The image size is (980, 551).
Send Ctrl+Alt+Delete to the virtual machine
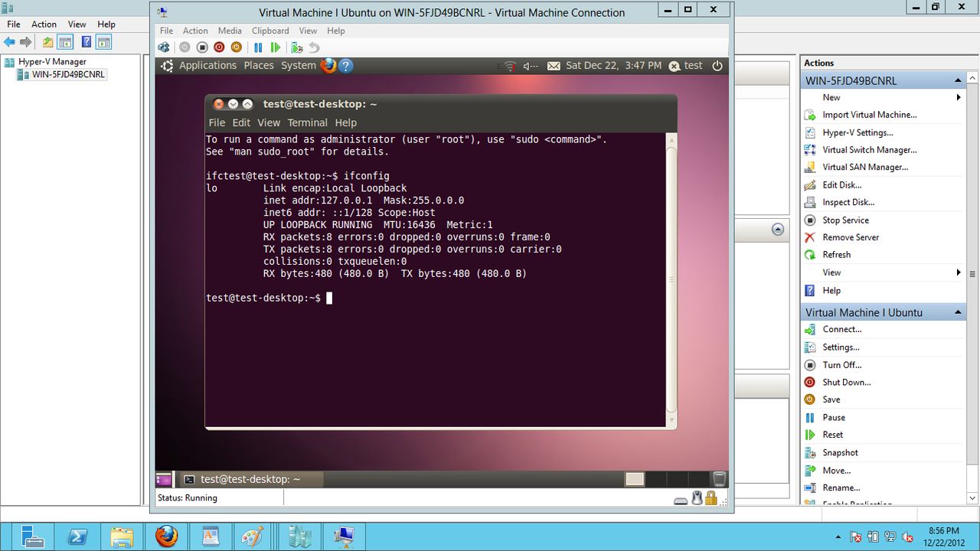[164, 47]
